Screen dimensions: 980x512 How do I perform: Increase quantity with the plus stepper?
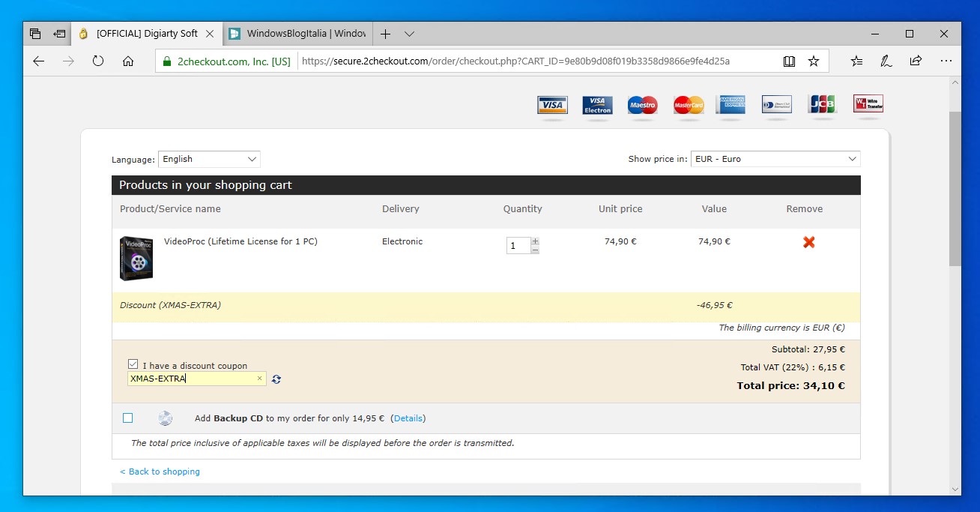535,241
